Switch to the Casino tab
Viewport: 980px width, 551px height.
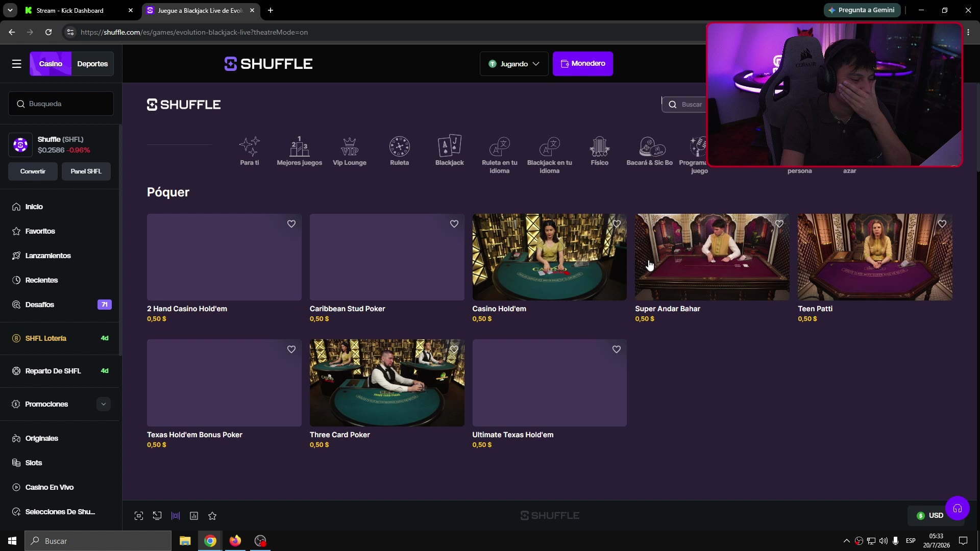pyautogui.click(x=51, y=64)
